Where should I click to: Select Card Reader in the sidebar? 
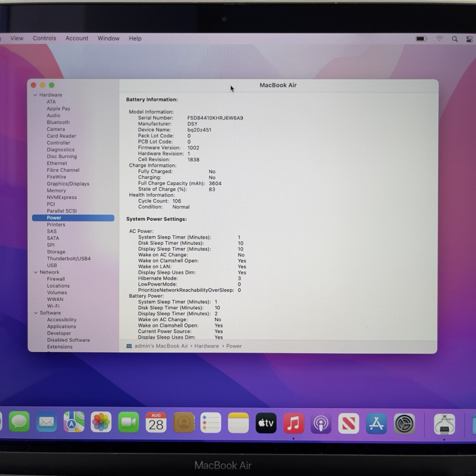(61, 136)
